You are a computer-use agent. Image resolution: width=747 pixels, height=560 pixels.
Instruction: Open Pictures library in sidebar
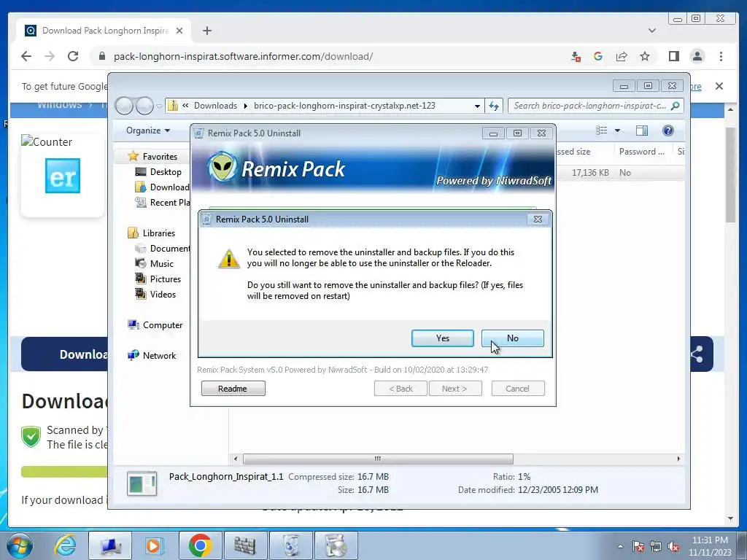click(166, 279)
